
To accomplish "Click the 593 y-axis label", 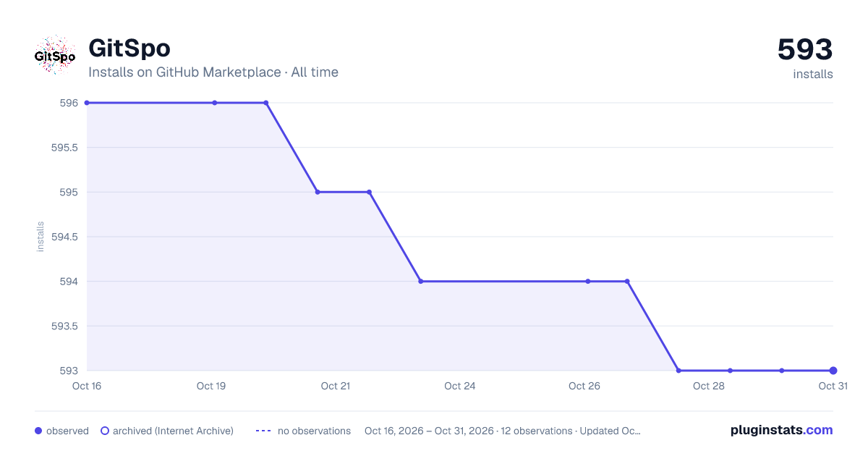I will tap(69, 371).
